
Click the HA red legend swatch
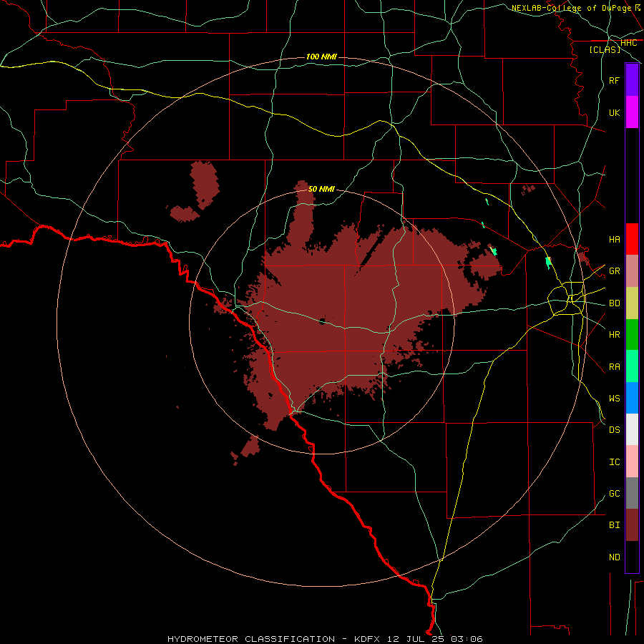[x=632, y=239]
